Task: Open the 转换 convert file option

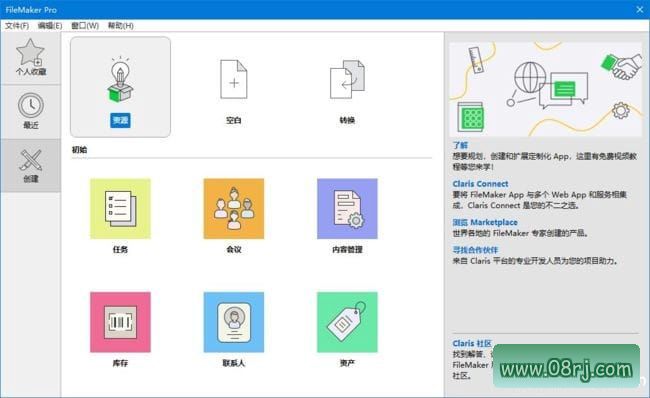Action: point(347,80)
